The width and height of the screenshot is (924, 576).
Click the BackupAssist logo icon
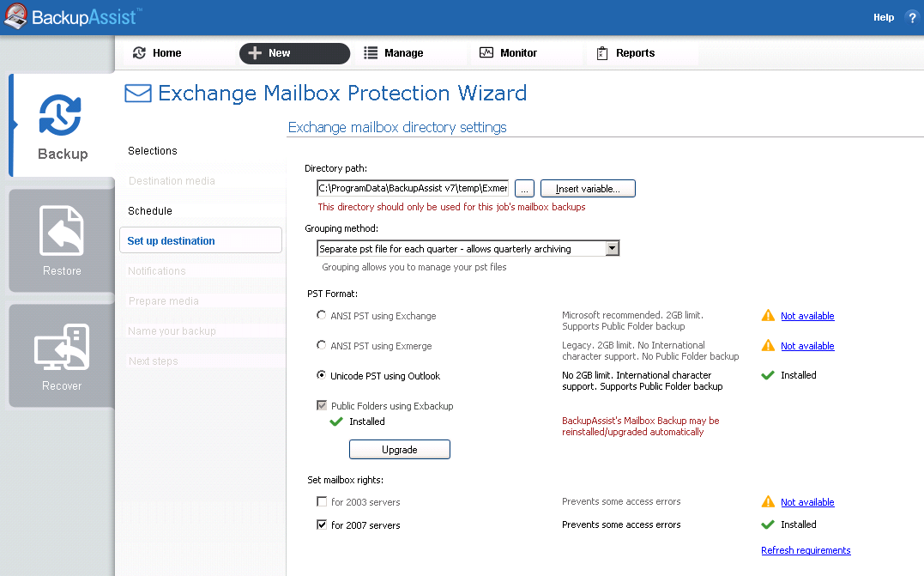click(16, 16)
